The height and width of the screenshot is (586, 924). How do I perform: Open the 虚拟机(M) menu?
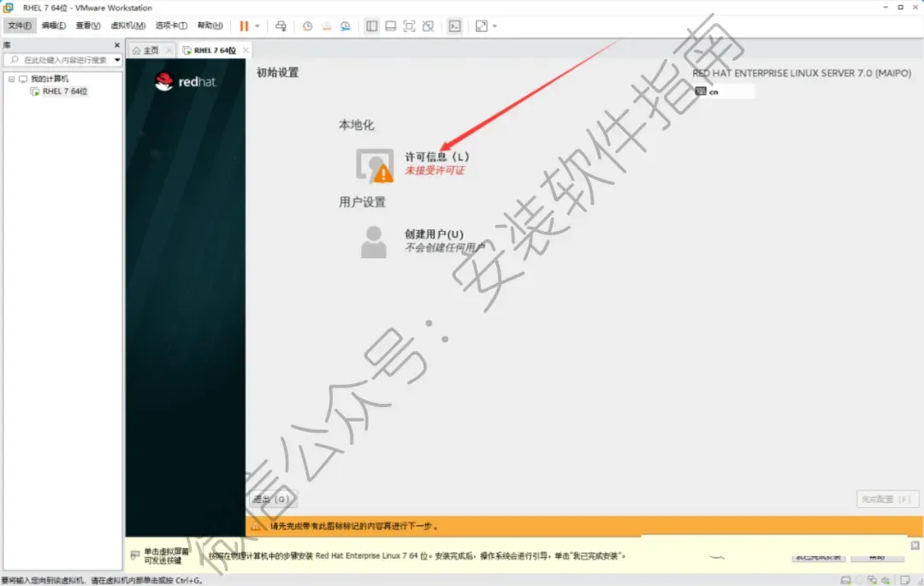127,26
